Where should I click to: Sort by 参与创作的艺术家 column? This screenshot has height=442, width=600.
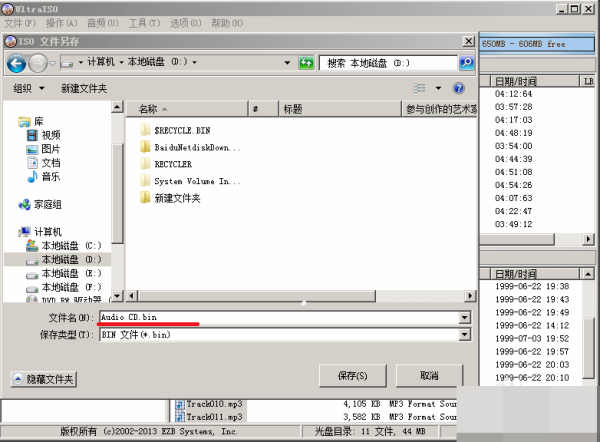[x=440, y=109]
